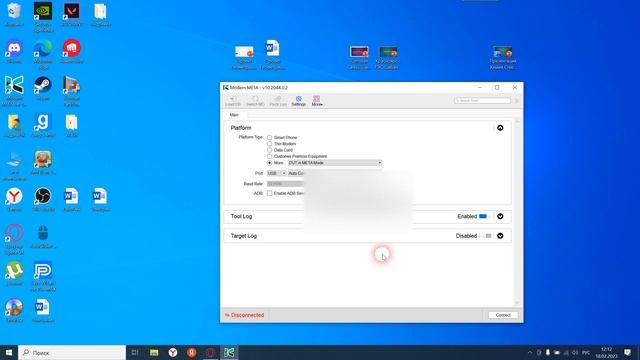Select Customer Premise Equipment platform type
Screen dimensions: 640x360
pos(269,156)
